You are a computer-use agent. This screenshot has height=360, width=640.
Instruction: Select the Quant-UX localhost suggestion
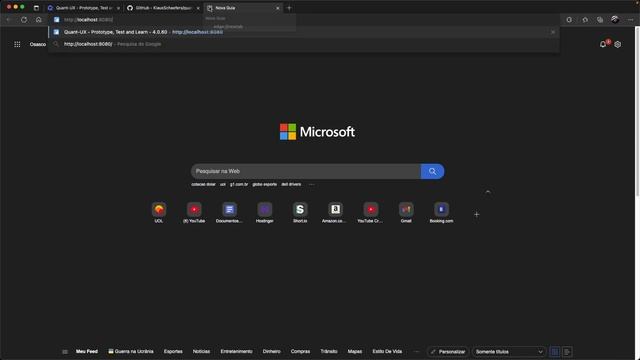[304, 32]
